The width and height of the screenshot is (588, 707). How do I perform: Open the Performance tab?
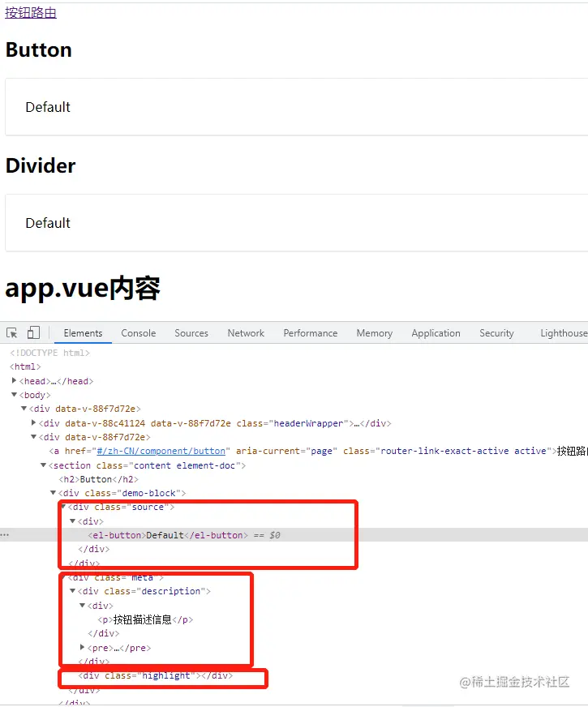click(x=311, y=333)
